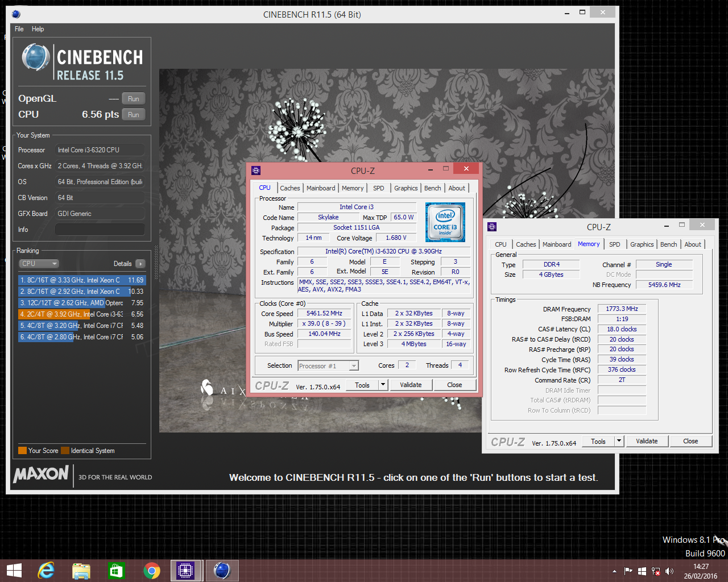Viewport: 728px width, 582px height.
Task: Open Processor #1 selection dropdown
Action: (329, 366)
